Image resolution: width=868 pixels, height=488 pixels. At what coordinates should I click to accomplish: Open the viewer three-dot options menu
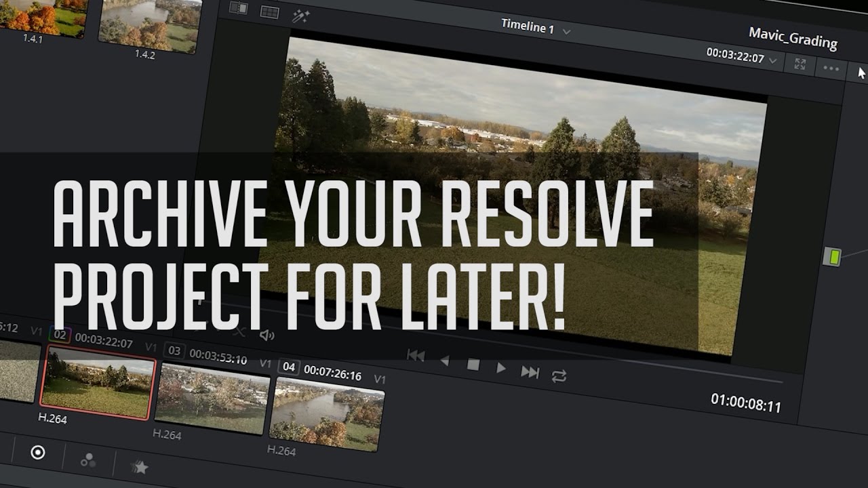tap(831, 67)
